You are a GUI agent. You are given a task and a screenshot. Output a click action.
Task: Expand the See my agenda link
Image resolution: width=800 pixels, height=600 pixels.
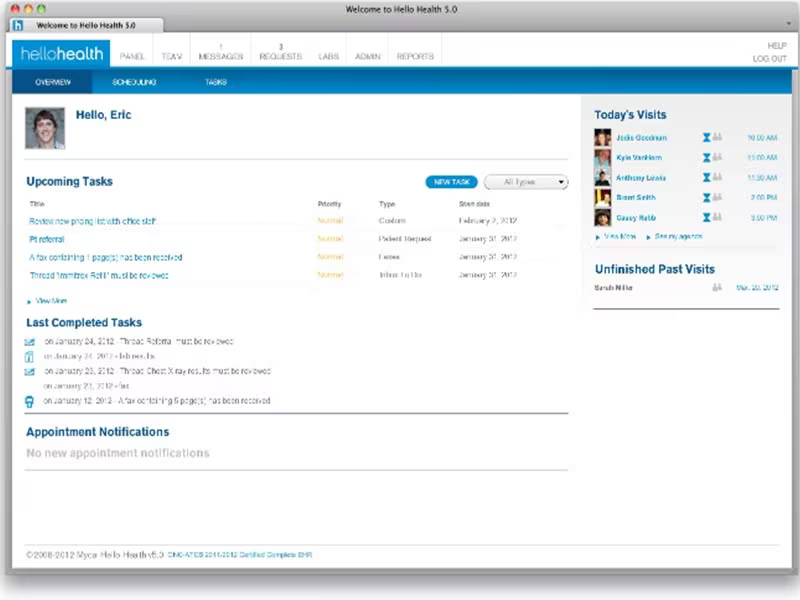(674, 236)
